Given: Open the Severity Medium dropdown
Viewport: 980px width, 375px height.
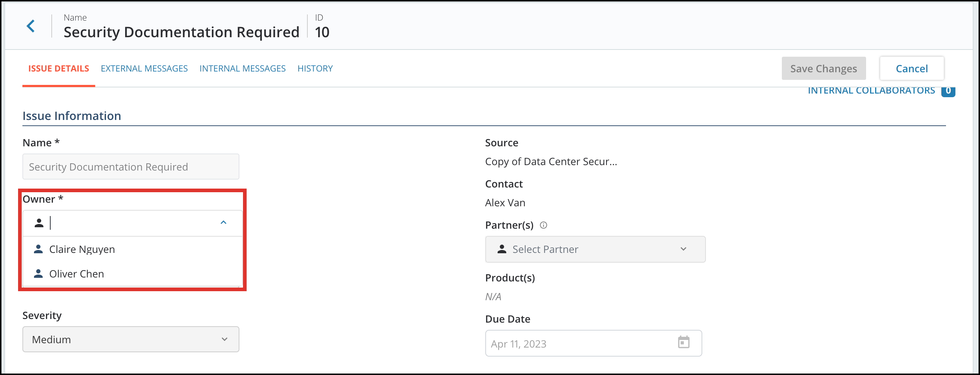Looking at the screenshot, I should pos(131,339).
